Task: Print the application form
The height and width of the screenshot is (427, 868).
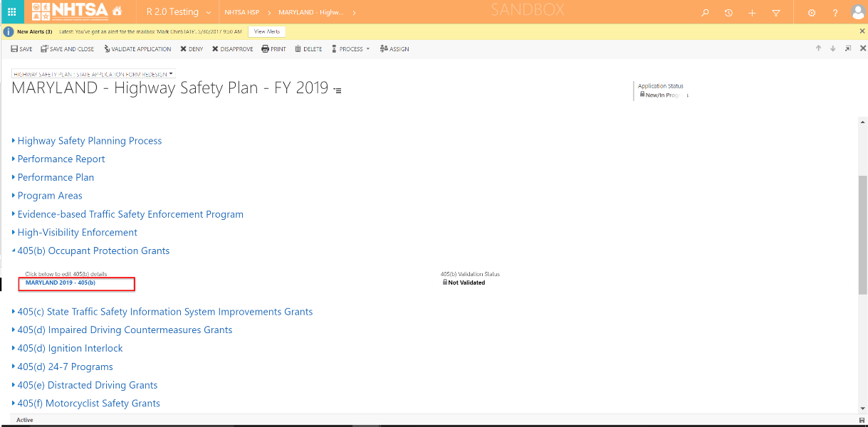Action: click(273, 49)
